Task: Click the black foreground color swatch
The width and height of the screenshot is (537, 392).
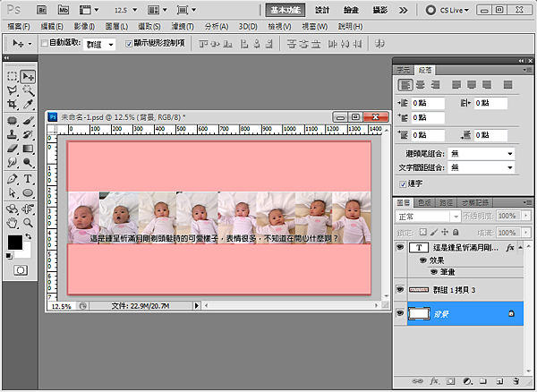Action: 16,243
